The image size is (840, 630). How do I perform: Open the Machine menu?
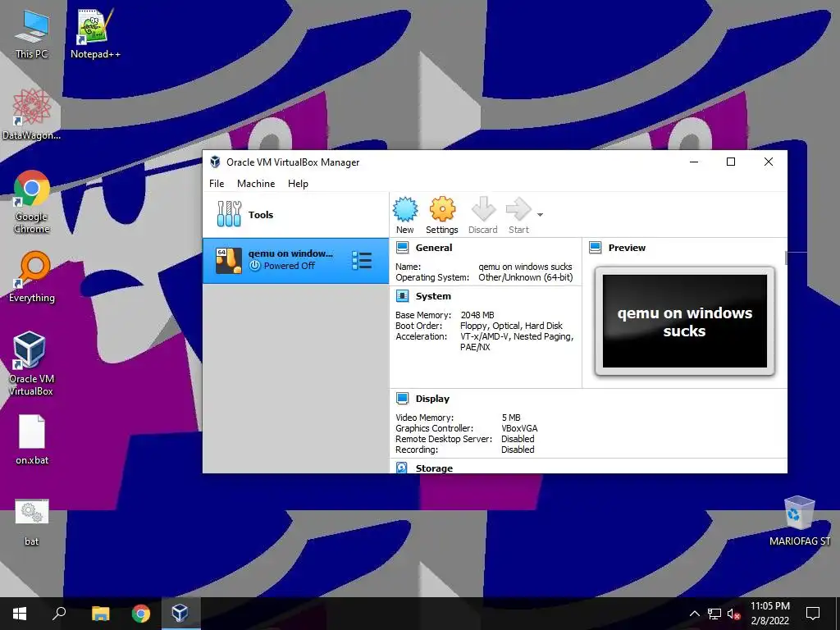coord(256,183)
